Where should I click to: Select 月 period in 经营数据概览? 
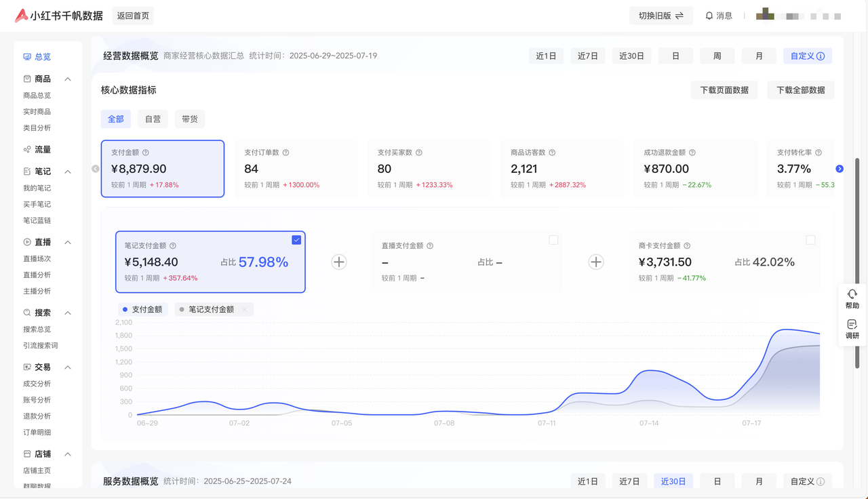click(x=759, y=56)
